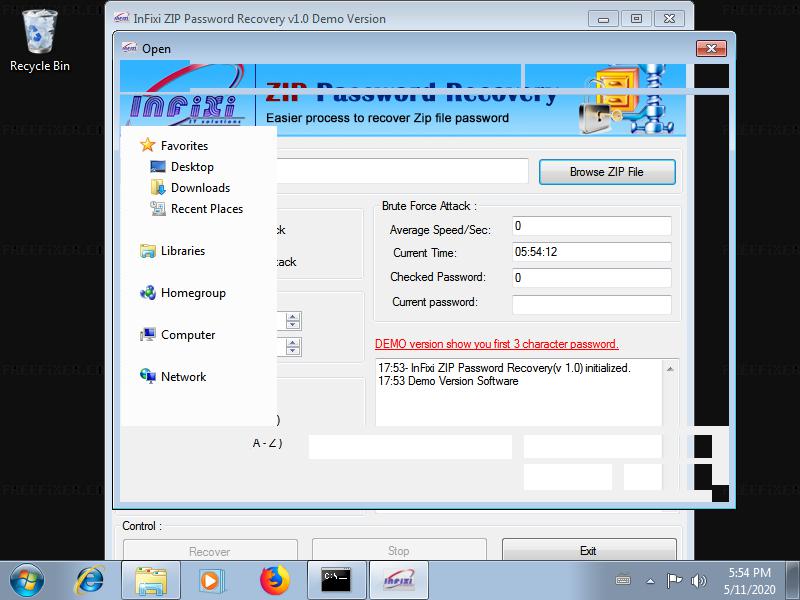Close the Open dialog with red X
The width and height of the screenshot is (800, 600).
tap(711, 48)
